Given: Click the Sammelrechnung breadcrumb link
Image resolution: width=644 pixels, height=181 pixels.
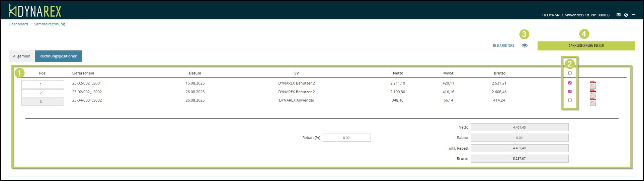Looking at the screenshot, I should coord(50,24).
